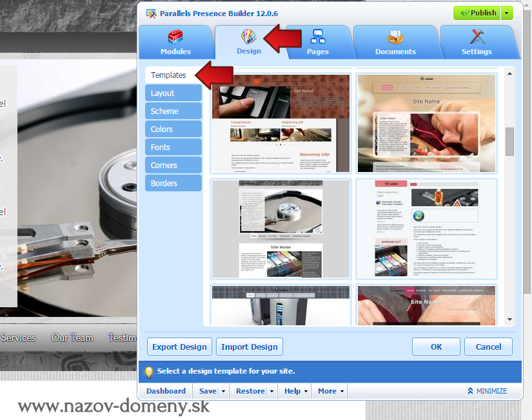
Task: Click the Pages hierarchy icon
Action: [x=318, y=36]
